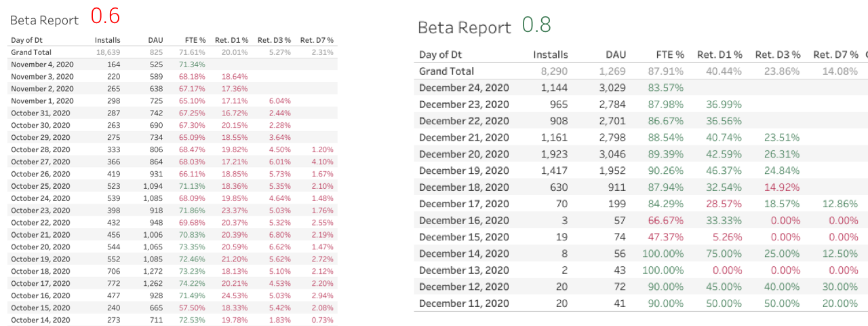Select the Beta Report title beside 0.8
The image size is (868, 326).
pos(465,28)
